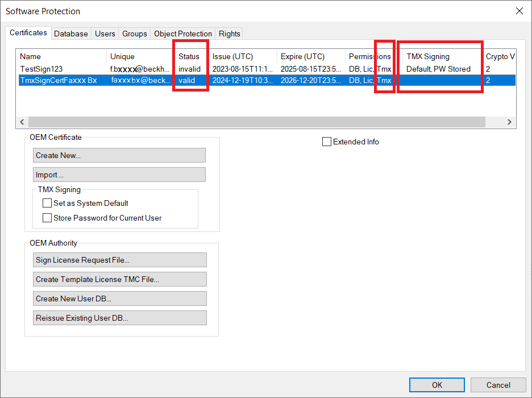Click the faxxxbx@beck... unique cell
The height and width of the screenshot is (398, 532).
coord(141,80)
